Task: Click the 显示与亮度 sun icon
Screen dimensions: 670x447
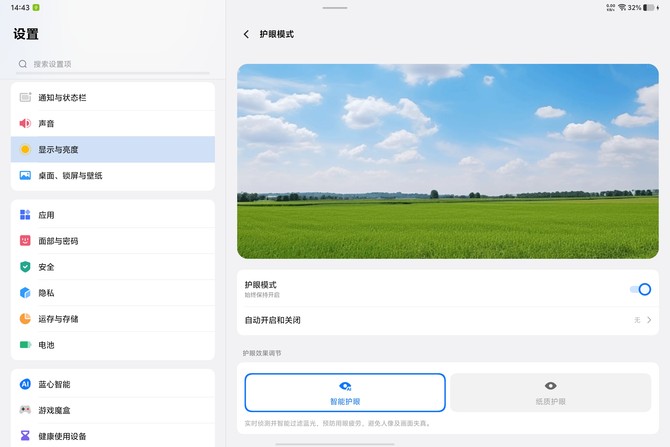Action: [x=25, y=150]
